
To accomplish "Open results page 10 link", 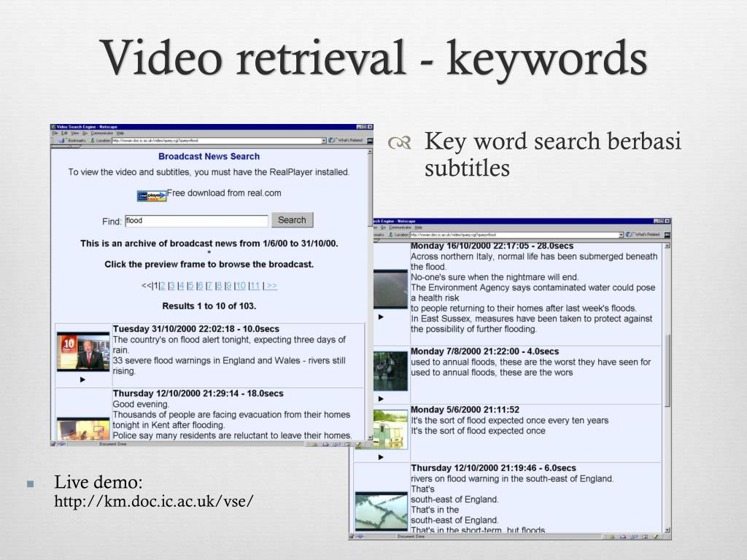I will point(241,286).
